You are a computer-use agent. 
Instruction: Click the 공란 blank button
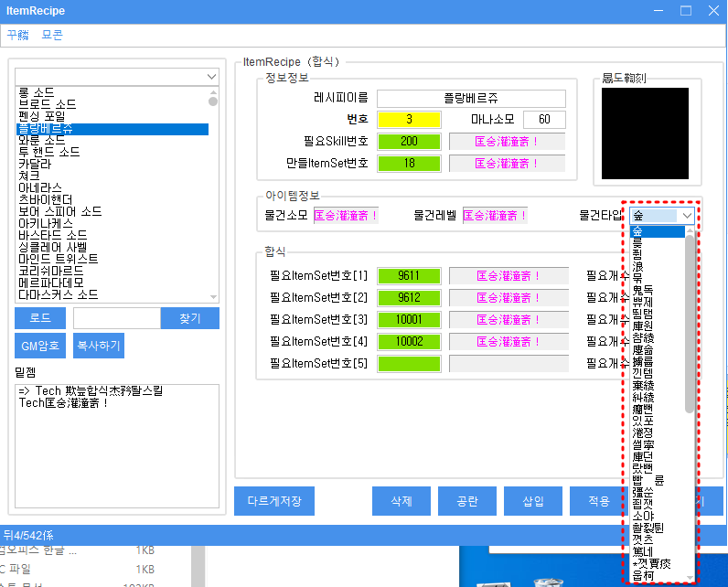point(467,501)
